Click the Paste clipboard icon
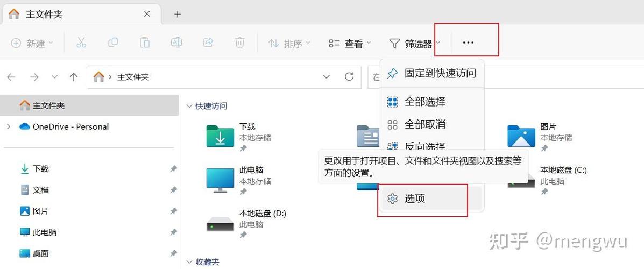644x269 pixels. click(x=145, y=43)
